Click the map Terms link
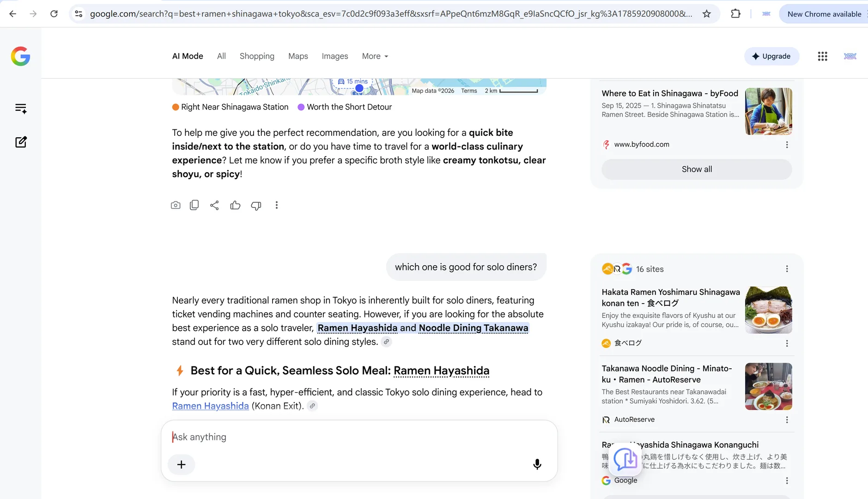The image size is (868, 499). point(469,91)
